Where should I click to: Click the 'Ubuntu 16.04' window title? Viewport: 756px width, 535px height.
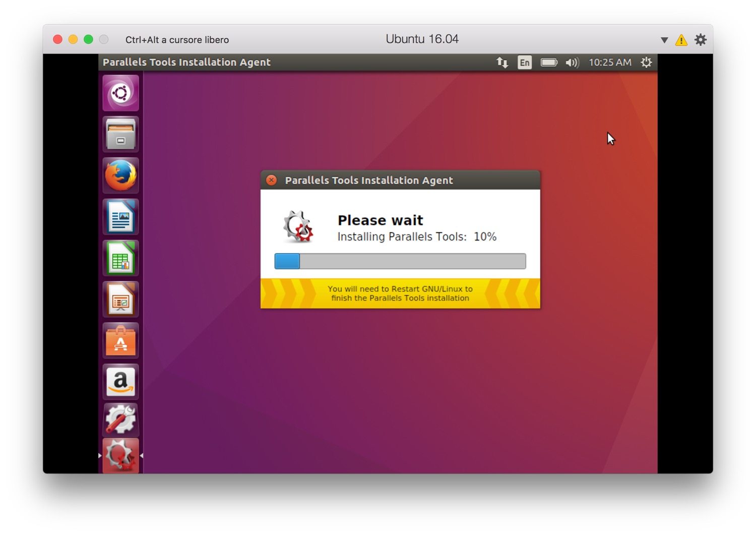pos(422,39)
